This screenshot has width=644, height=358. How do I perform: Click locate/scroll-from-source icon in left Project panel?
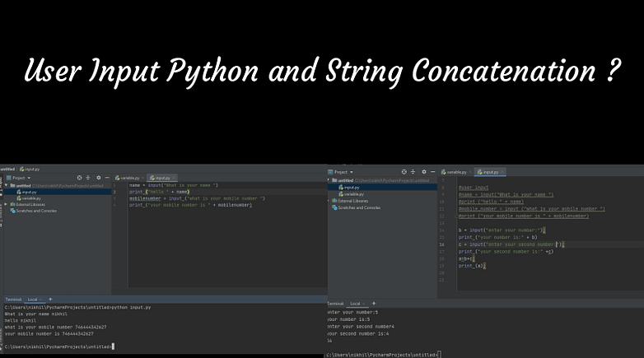[79, 178]
